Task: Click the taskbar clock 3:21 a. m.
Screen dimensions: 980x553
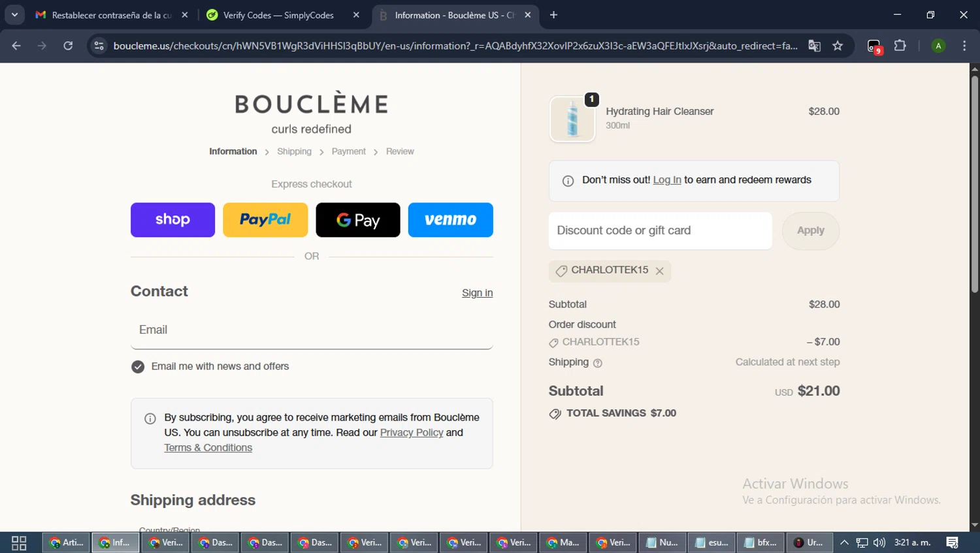Action: pos(912,543)
